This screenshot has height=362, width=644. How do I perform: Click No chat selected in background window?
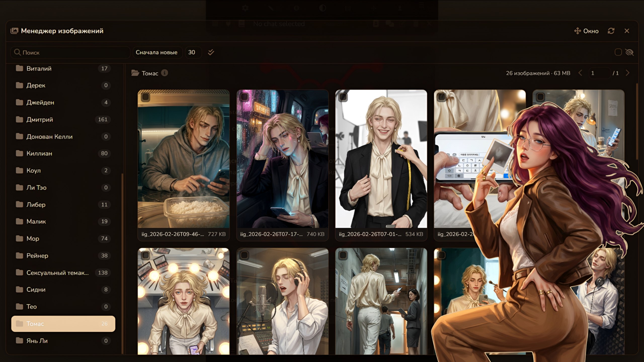[279, 24]
